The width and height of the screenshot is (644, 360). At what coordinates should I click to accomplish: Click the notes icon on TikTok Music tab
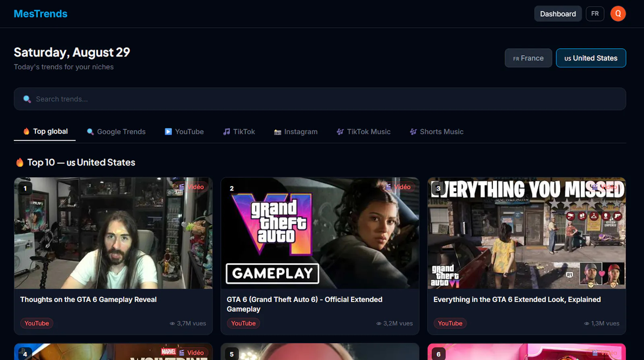coord(340,132)
